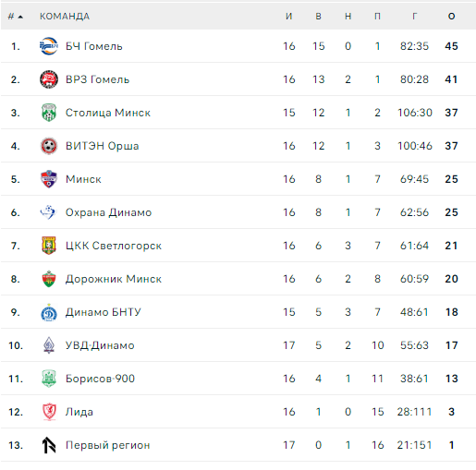Screen dimensions: 476x470
Task: Click the Динамо БНТУ round logo
Action: tap(49, 312)
